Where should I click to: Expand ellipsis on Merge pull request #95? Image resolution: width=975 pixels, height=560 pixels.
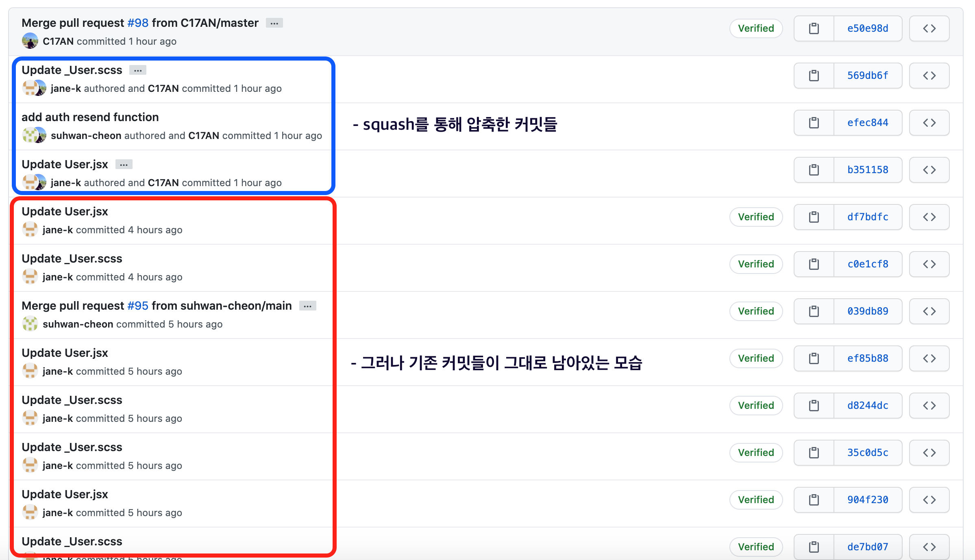coord(308,306)
